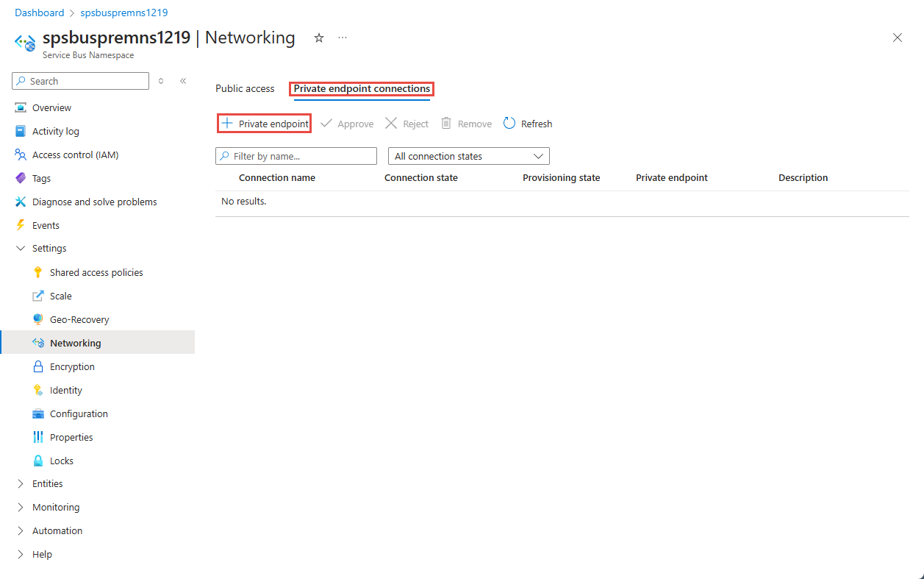924x579 pixels.
Task: Follow the Dashboard breadcrumb link
Action: click(x=40, y=13)
